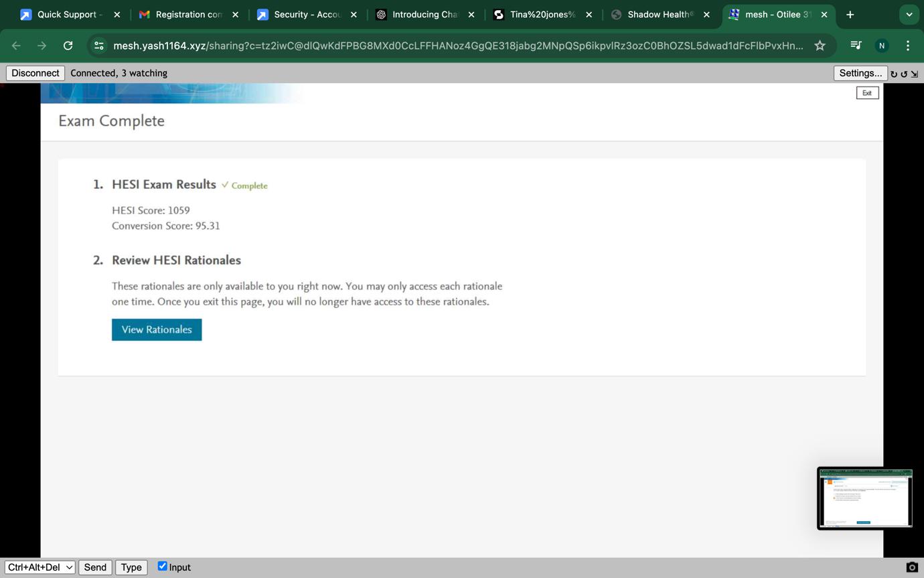Click the HESI Exam Results heading
Image resolution: width=924 pixels, height=578 pixels.
click(164, 184)
